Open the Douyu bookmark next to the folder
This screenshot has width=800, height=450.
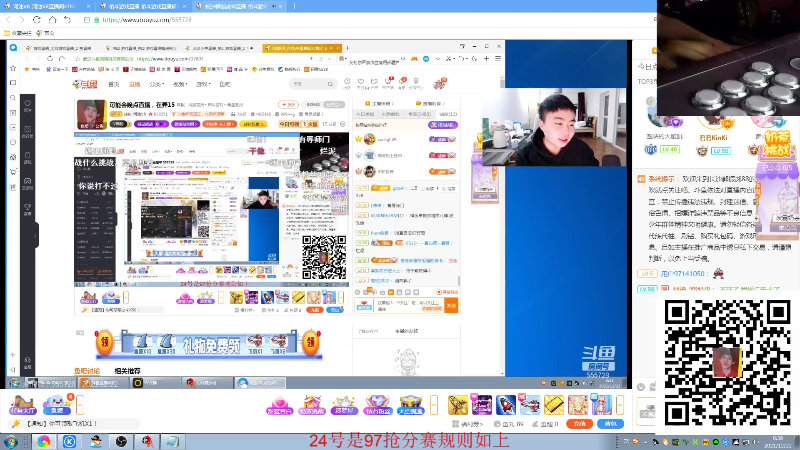pyautogui.click(x=45, y=33)
